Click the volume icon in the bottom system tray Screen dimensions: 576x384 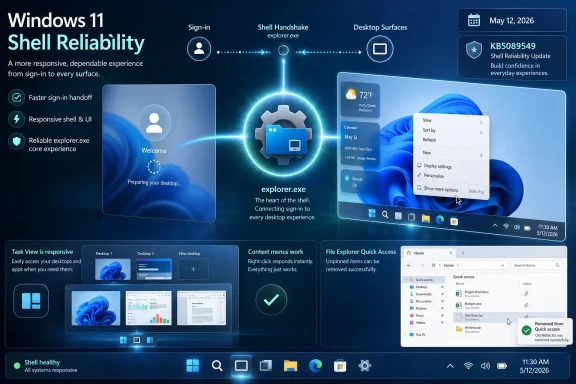(485, 366)
